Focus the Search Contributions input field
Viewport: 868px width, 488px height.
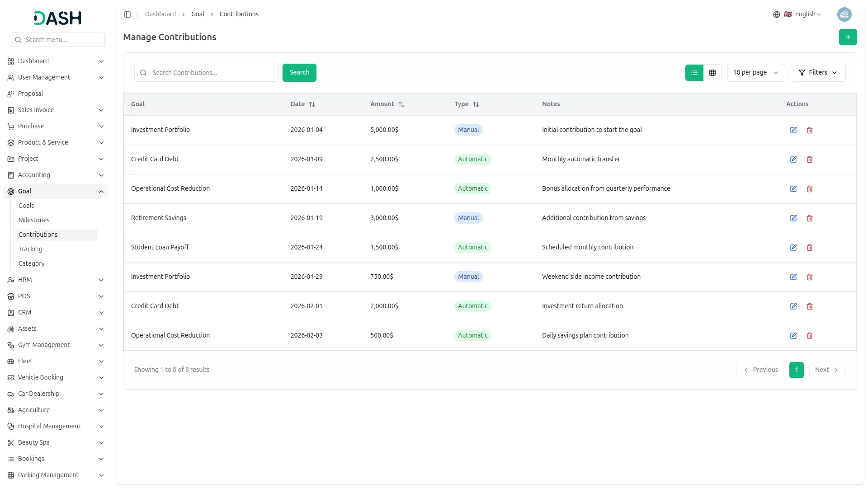(212, 73)
